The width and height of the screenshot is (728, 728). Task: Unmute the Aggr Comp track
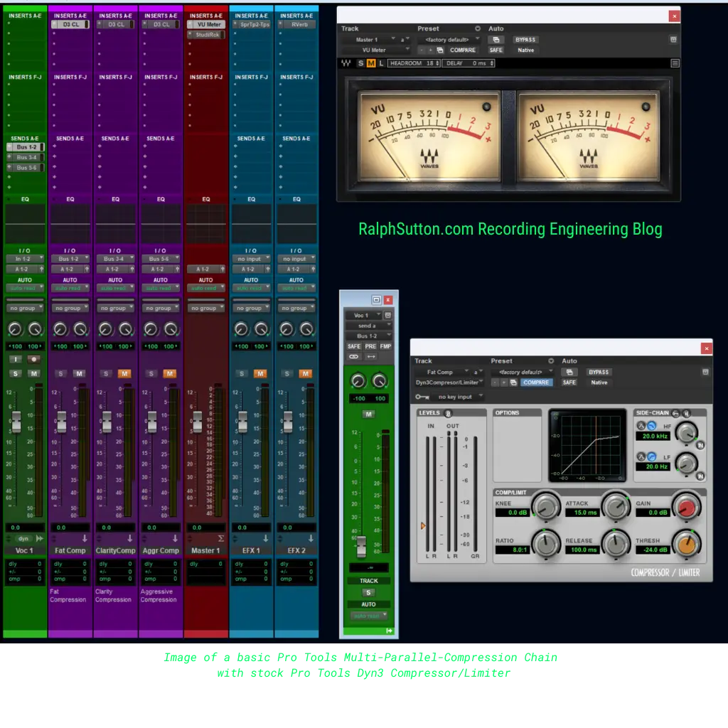point(170,374)
